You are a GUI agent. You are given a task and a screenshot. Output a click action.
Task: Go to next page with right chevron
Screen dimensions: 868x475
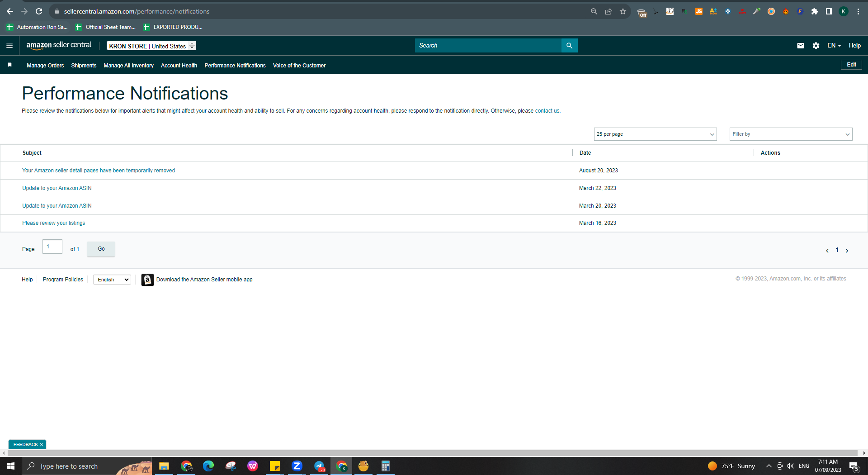(x=847, y=251)
